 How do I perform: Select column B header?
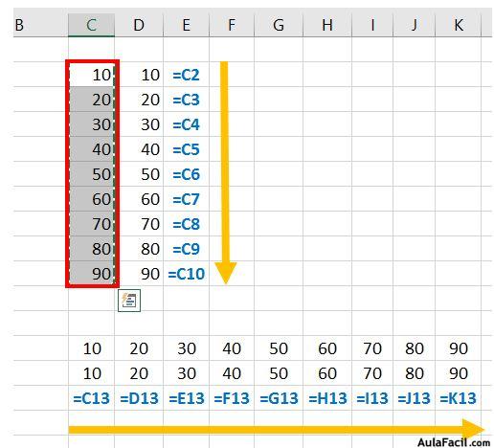pos(40,25)
